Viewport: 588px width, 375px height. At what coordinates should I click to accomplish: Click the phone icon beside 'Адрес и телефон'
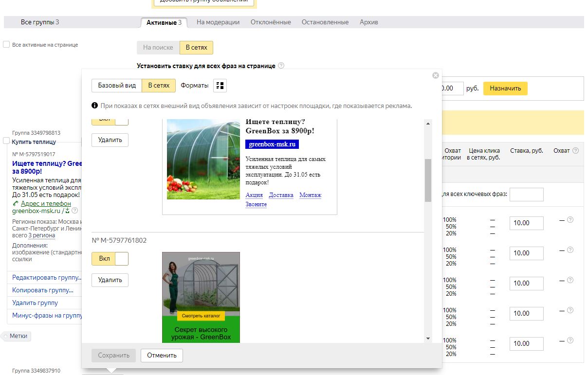(x=16, y=203)
